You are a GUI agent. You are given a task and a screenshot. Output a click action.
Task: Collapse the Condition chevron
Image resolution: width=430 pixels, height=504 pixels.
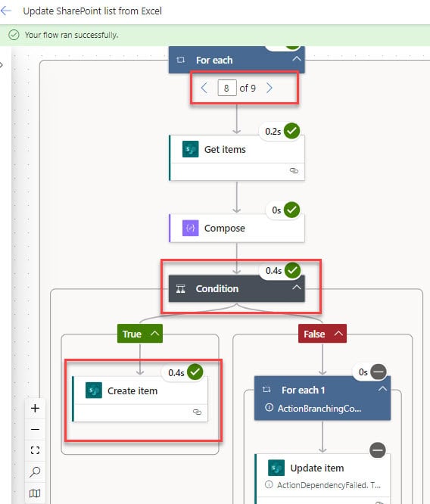tap(297, 287)
